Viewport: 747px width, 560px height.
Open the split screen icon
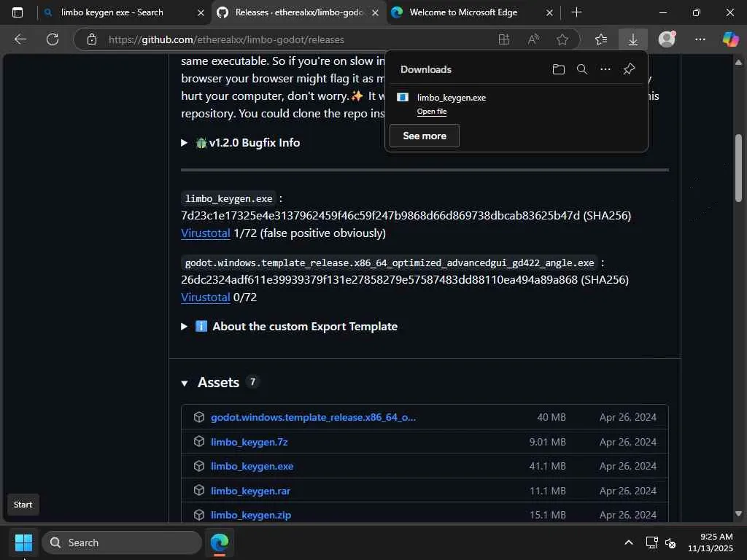pos(503,39)
